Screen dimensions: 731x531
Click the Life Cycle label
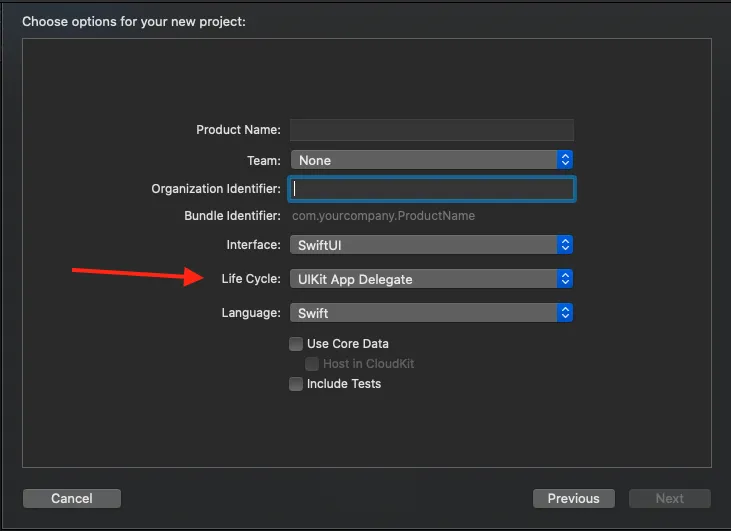(251, 279)
